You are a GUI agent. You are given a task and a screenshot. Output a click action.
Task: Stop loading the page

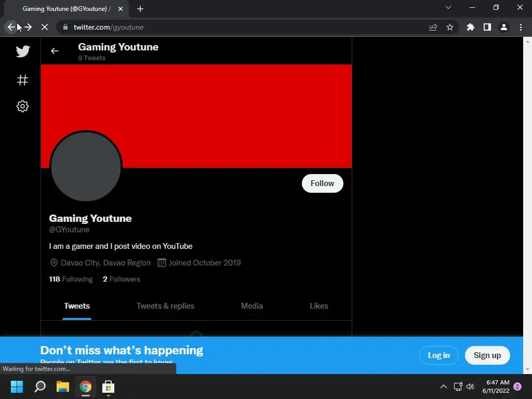click(x=45, y=27)
